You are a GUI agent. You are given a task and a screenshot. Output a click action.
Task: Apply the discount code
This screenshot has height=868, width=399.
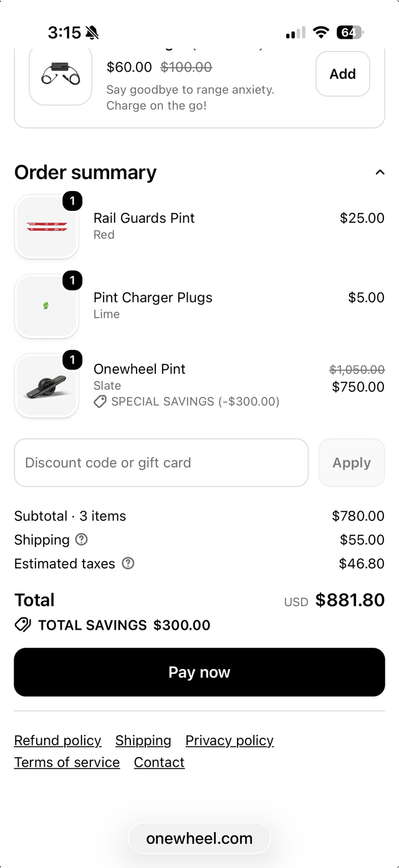[352, 462]
